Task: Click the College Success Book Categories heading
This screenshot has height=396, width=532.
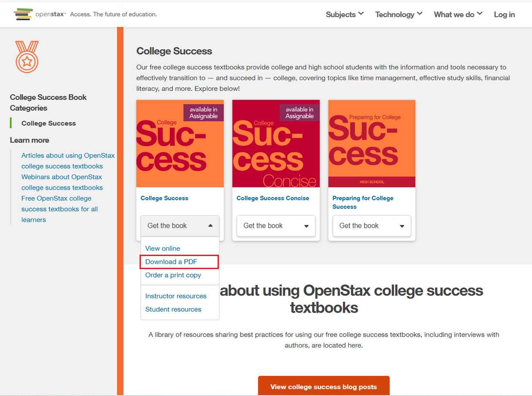Action: click(x=48, y=102)
